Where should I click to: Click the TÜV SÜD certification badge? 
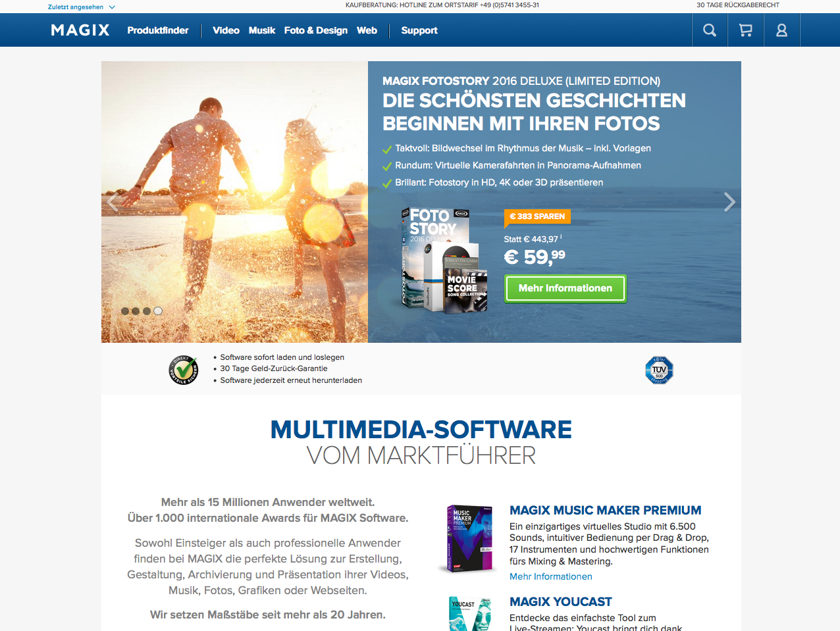coord(659,370)
